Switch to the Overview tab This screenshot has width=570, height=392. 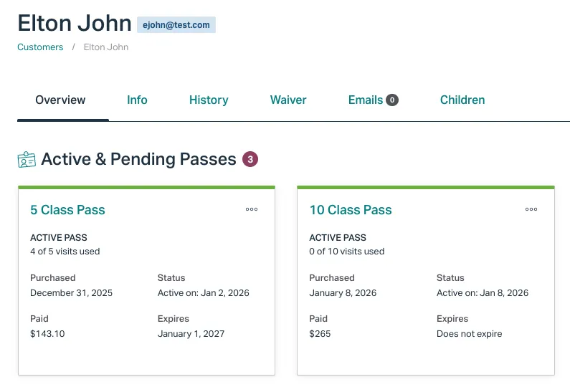point(60,100)
